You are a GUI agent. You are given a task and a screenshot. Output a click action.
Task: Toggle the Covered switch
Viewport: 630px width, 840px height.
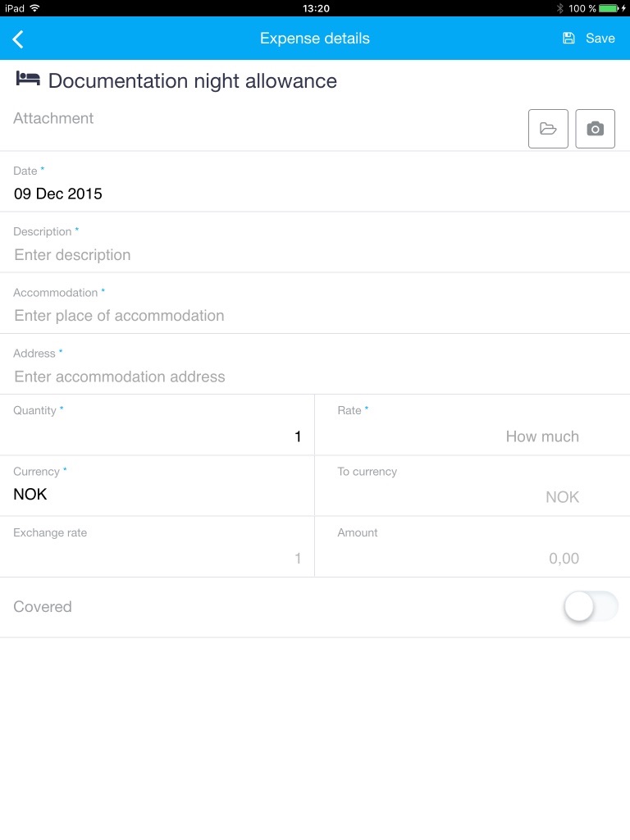click(591, 607)
